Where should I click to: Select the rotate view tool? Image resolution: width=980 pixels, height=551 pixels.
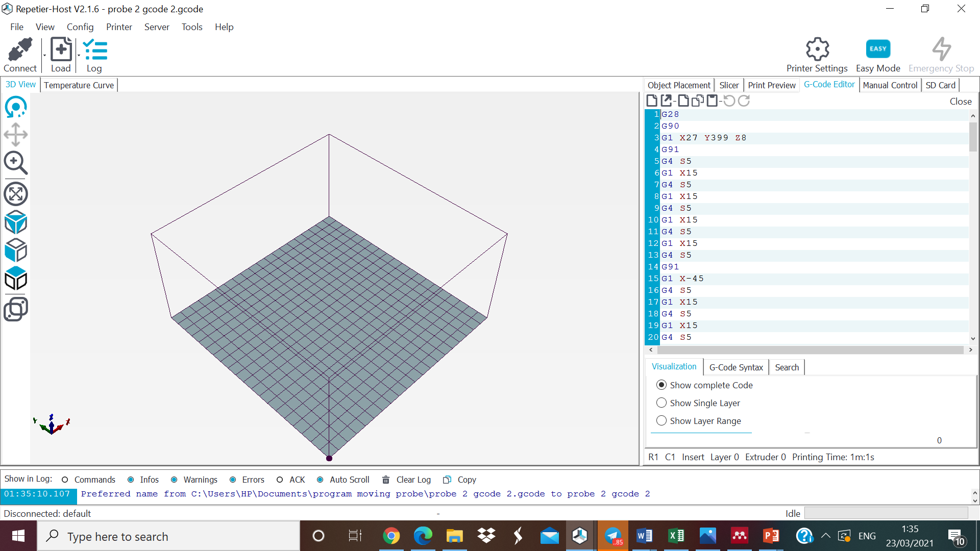coord(16,107)
